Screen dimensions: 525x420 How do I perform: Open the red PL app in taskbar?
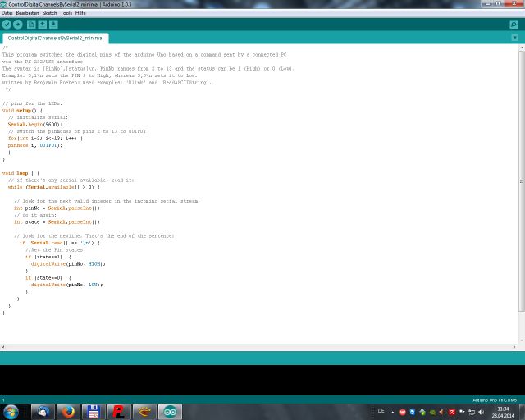click(x=119, y=412)
